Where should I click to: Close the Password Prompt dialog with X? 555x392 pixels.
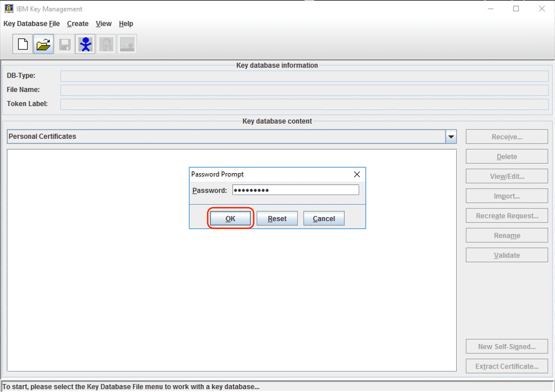click(x=357, y=174)
